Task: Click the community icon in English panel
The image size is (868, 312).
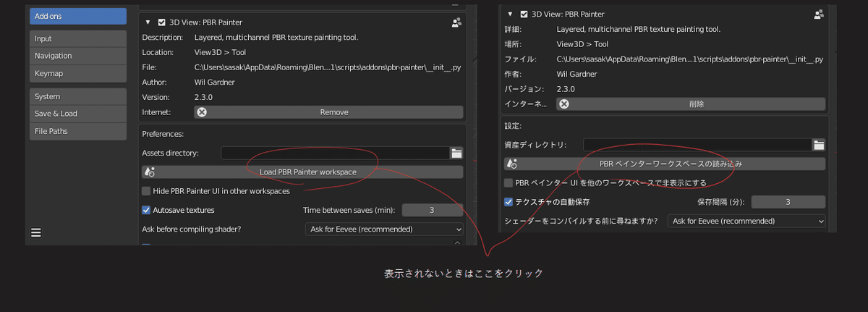Action: click(456, 22)
